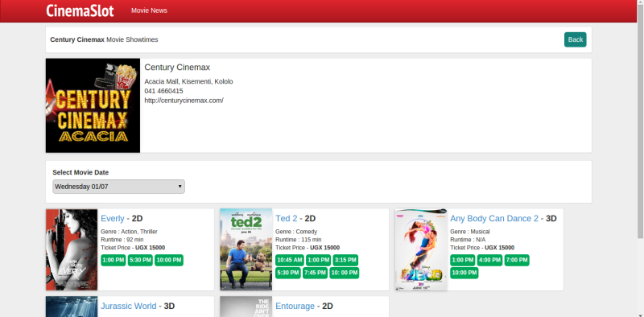
Task: Click the Everly movie poster
Action: tap(72, 249)
